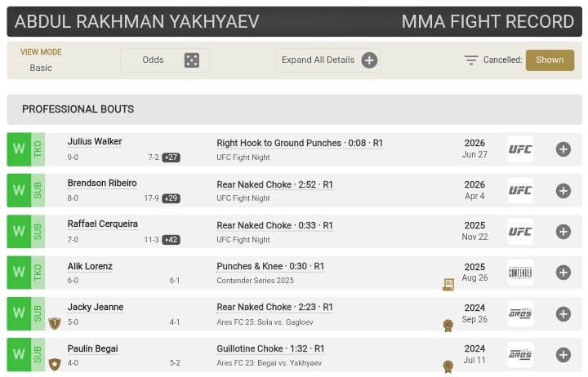Toggle the Cancelled Shown button
Image resolution: width=588 pixels, height=377 pixels.
(x=550, y=60)
